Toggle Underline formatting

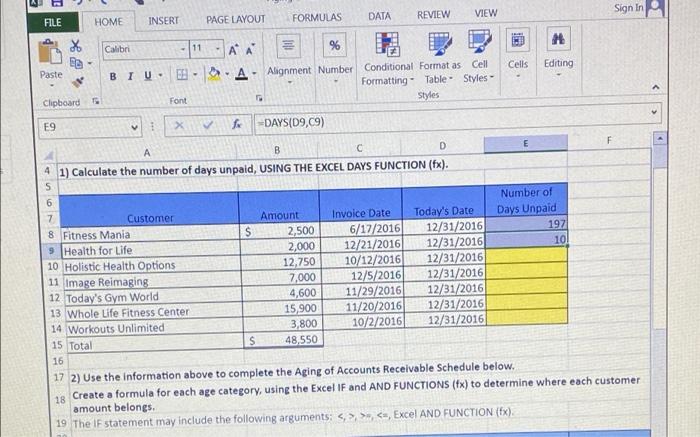148,75
